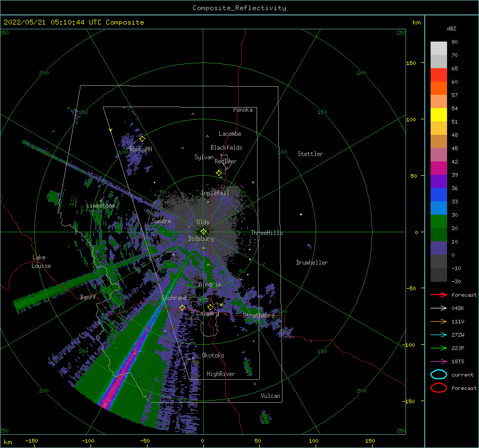Click the yellow diamond marker near RockyMH

[142, 139]
